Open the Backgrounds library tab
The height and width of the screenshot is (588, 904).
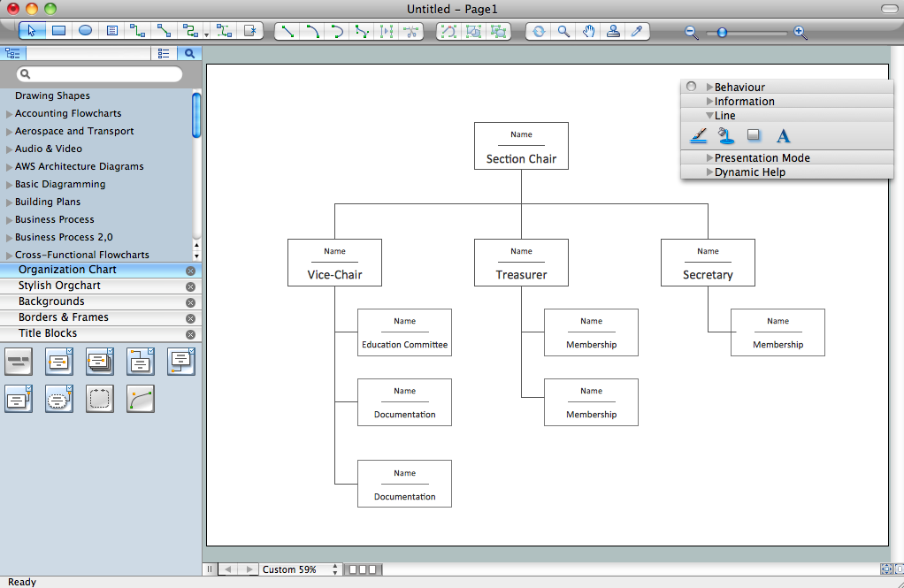(x=51, y=302)
